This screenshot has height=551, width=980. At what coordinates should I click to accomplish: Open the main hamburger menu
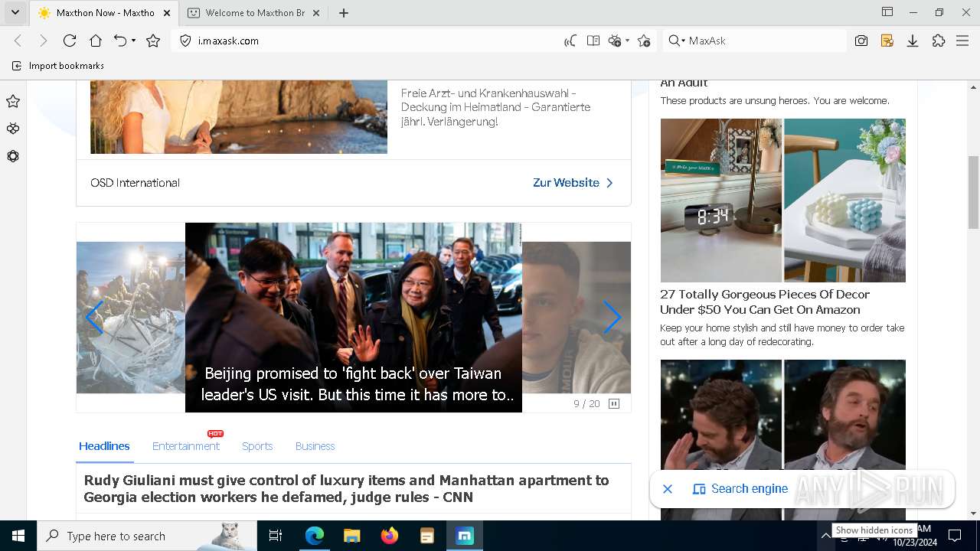click(x=963, y=41)
